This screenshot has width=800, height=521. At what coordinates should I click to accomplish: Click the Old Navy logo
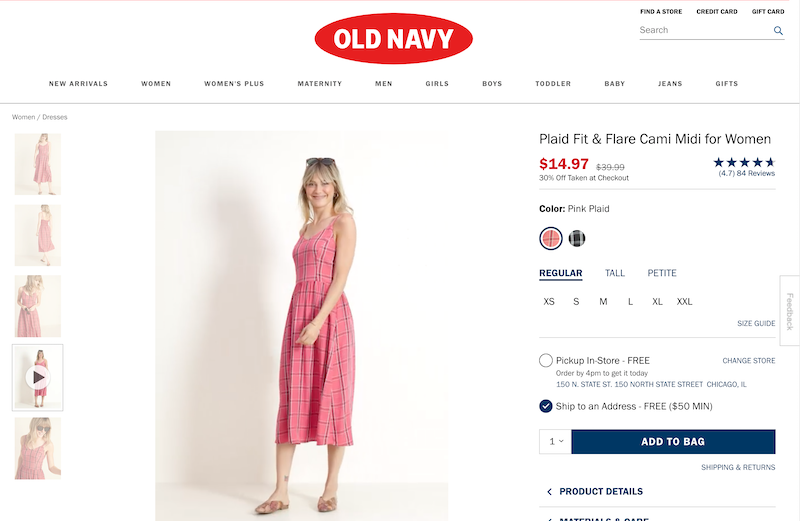point(393,39)
